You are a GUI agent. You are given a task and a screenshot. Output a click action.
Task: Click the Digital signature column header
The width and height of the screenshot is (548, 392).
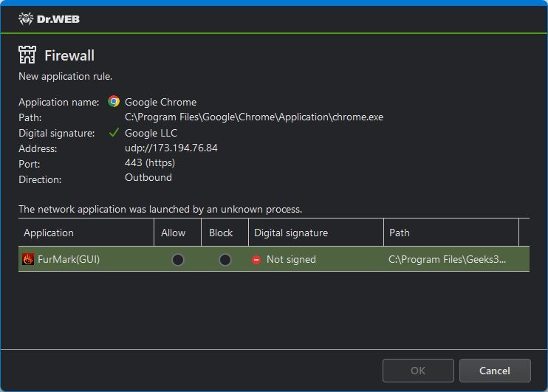316,233
